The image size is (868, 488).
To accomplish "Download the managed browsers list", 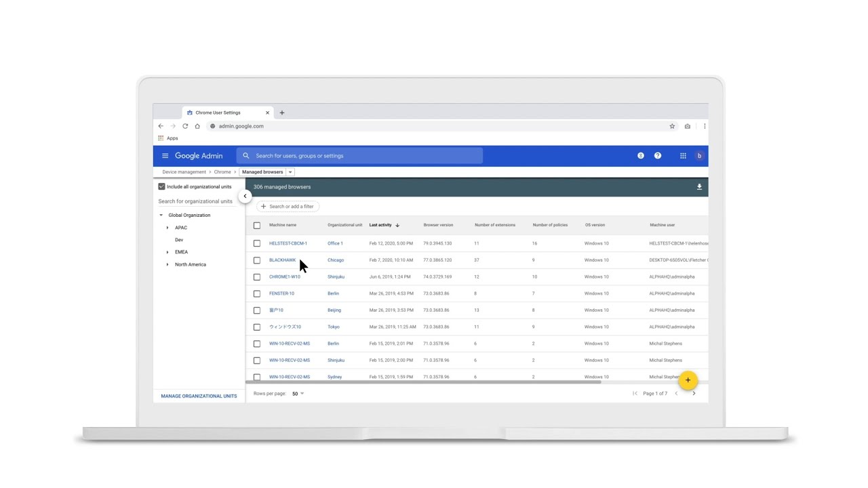I will click(699, 186).
